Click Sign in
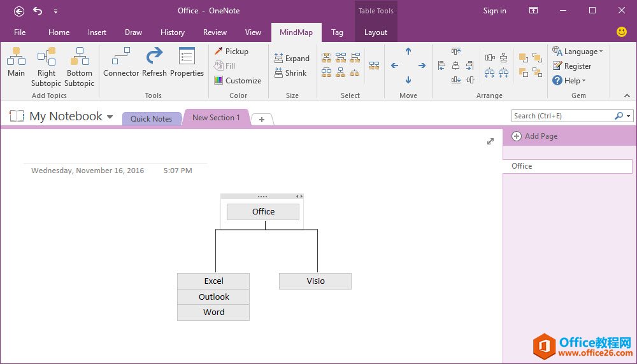Viewport: 637px width, 364px height. (494, 11)
